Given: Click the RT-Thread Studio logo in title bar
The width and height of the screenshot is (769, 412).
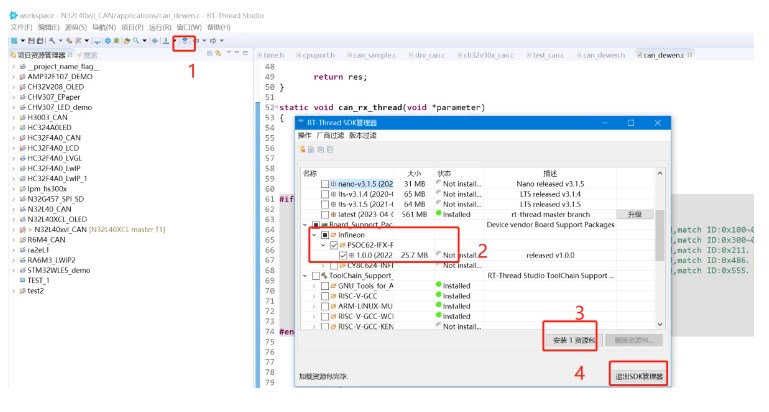Looking at the screenshot, I should (14, 16).
